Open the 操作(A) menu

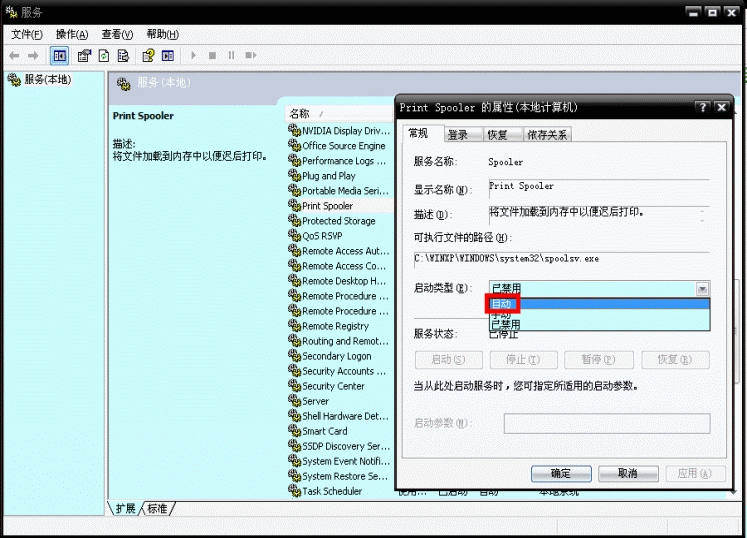click(72, 34)
